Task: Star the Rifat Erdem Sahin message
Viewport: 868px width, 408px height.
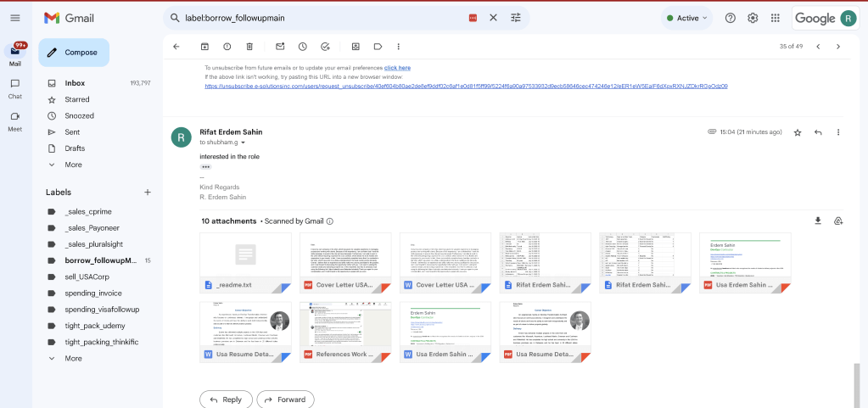Action: pos(798,132)
